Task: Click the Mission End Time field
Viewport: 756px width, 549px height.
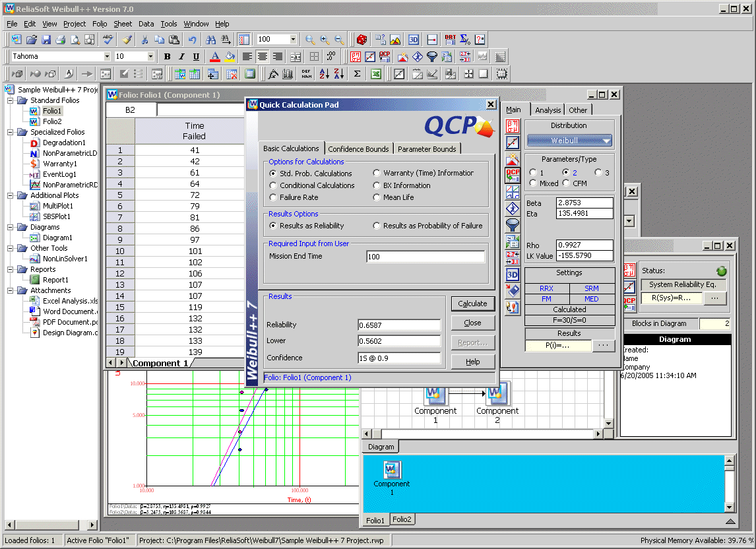Action: click(x=425, y=257)
